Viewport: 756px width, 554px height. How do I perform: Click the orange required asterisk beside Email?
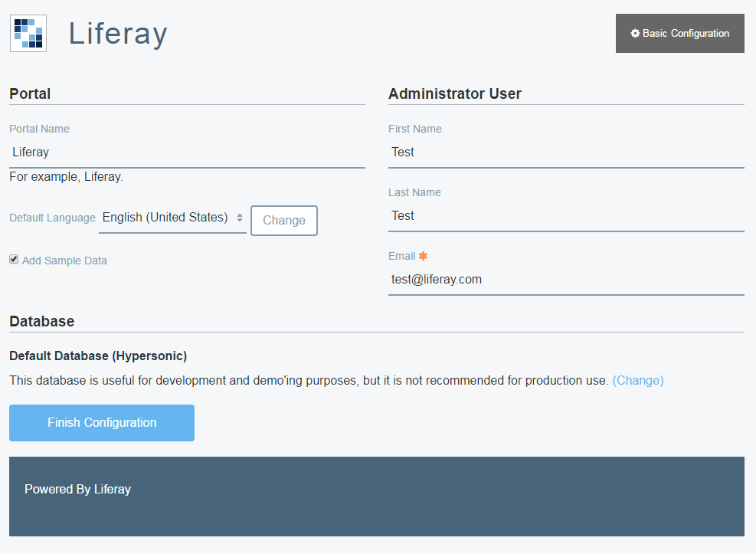(423, 256)
